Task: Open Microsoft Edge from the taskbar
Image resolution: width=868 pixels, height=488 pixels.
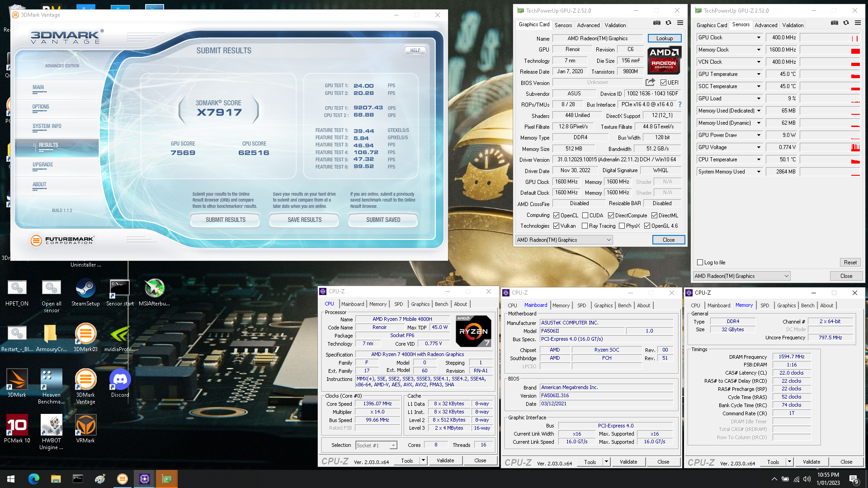Action: click(34, 479)
